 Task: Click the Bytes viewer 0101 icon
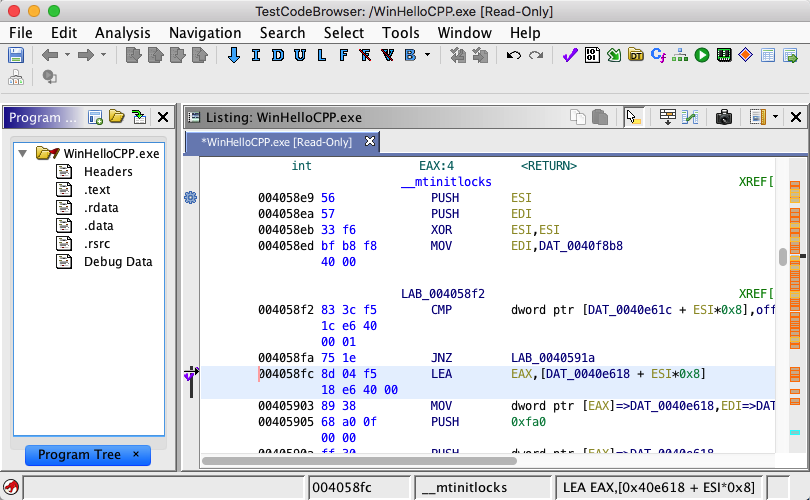point(592,55)
